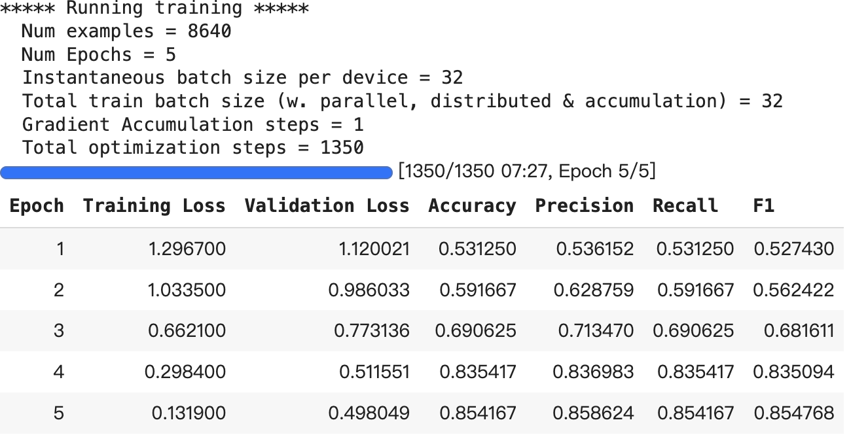Select the Num examples = 8640 line
The image size is (868, 437).
tap(126, 31)
